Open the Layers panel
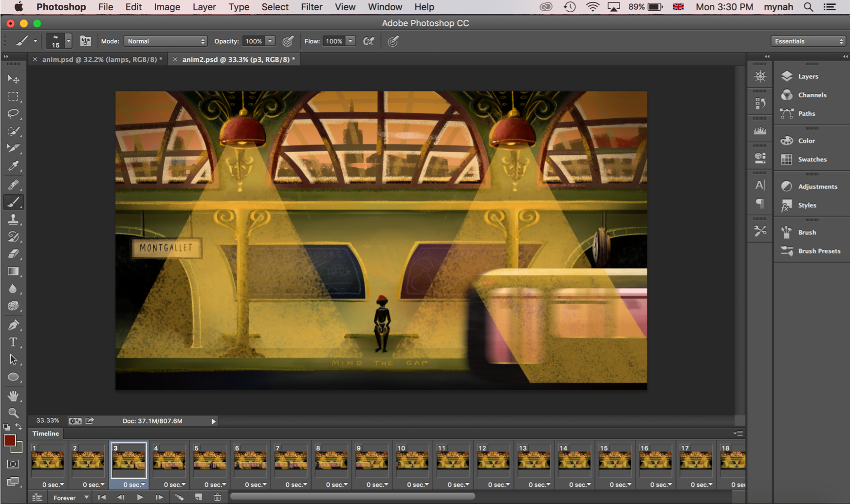850x504 pixels. point(808,76)
